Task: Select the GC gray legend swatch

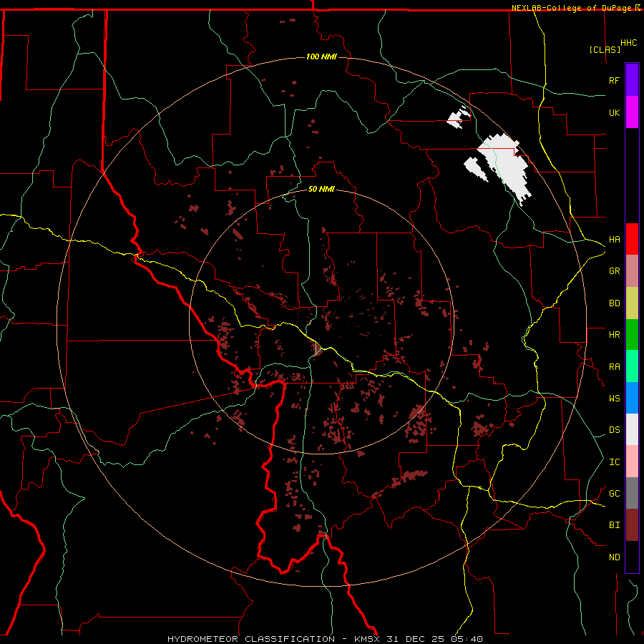Action: click(x=632, y=493)
